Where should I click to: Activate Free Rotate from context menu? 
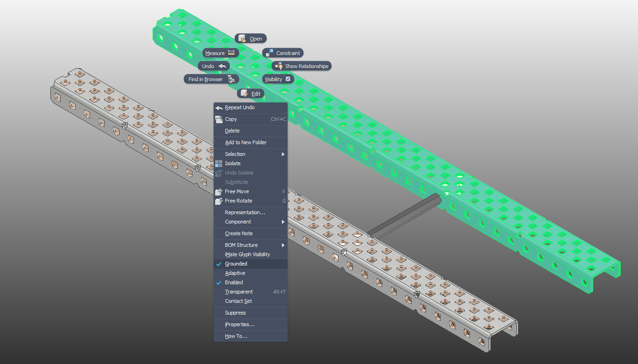[x=251, y=201]
